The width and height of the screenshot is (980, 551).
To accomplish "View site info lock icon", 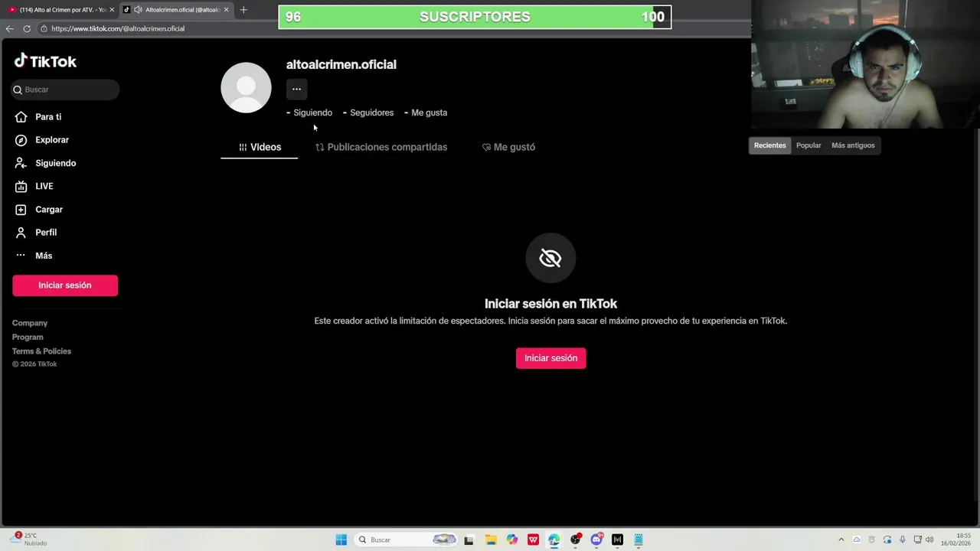I will pyautogui.click(x=44, y=28).
